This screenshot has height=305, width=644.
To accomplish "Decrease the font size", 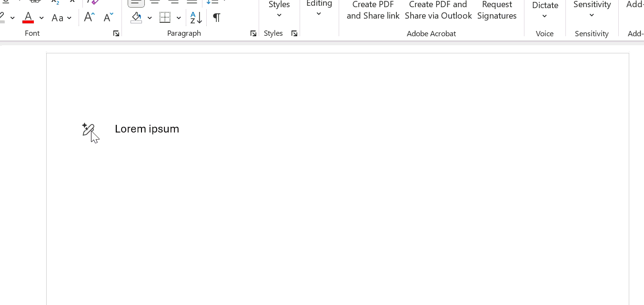I will click(x=109, y=18).
